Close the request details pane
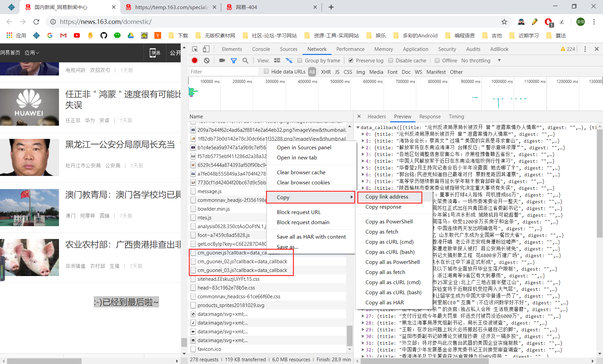Viewport: 603px width, 364px height. (359, 116)
